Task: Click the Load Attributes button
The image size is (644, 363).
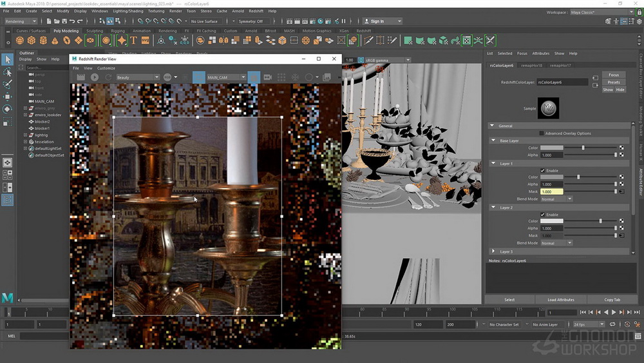Action: click(561, 300)
